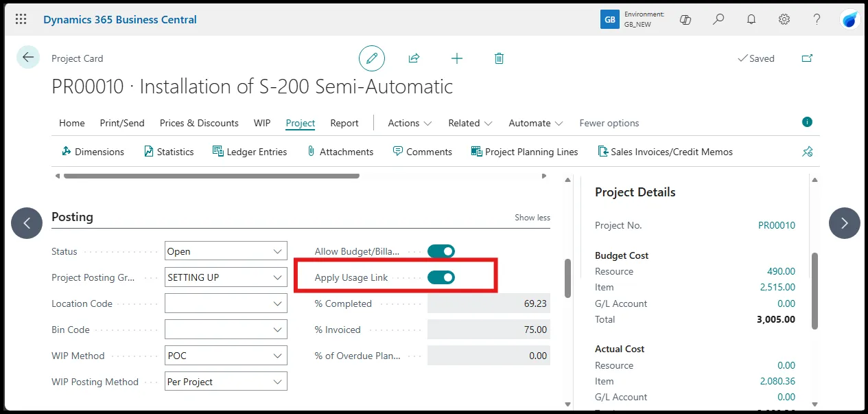Open the app launcher waffle menu
Image resolution: width=868 pixels, height=414 pixels.
click(x=21, y=19)
